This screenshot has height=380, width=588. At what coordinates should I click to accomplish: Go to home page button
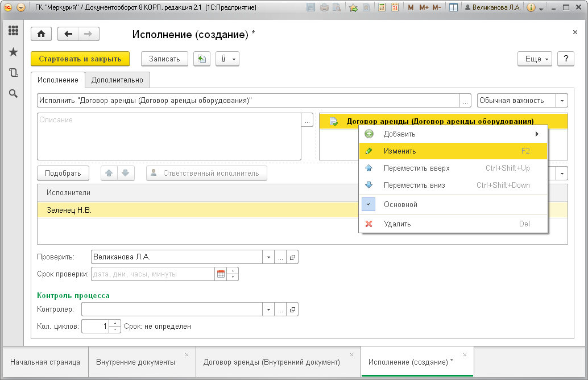click(x=42, y=34)
